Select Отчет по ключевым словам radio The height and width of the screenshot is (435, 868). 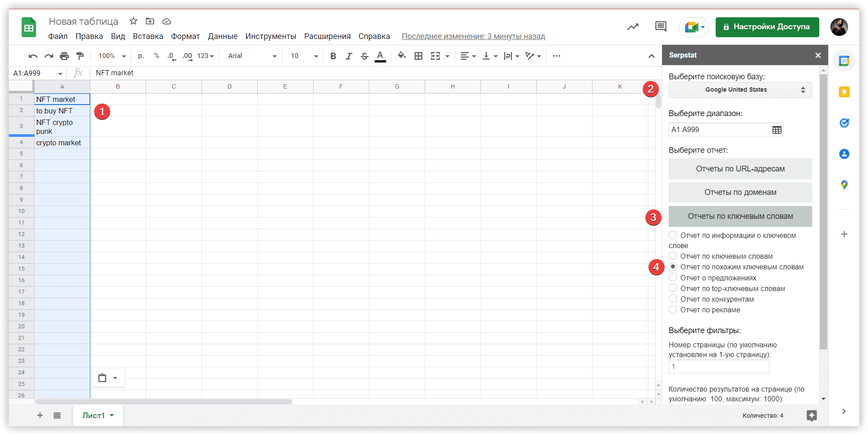[673, 256]
